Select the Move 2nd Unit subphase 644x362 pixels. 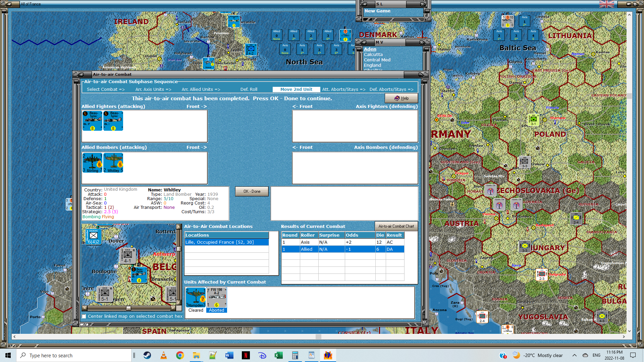pos(296,89)
